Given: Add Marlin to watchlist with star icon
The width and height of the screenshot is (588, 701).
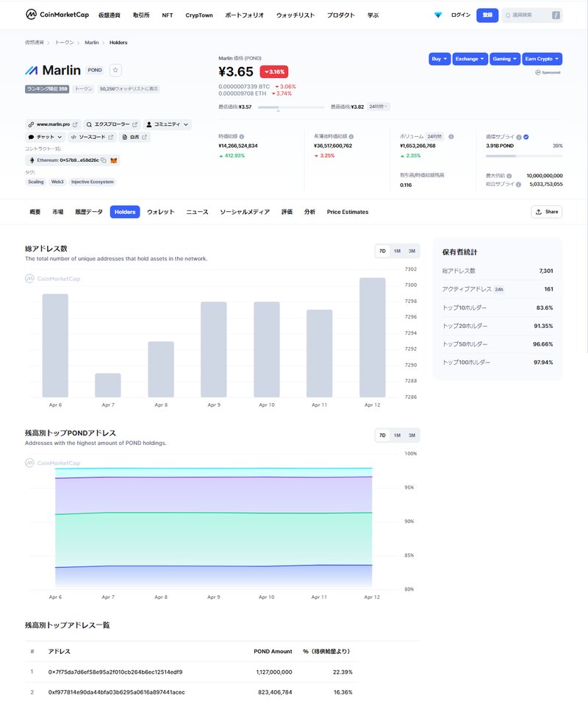Looking at the screenshot, I should tap(115, 70).
